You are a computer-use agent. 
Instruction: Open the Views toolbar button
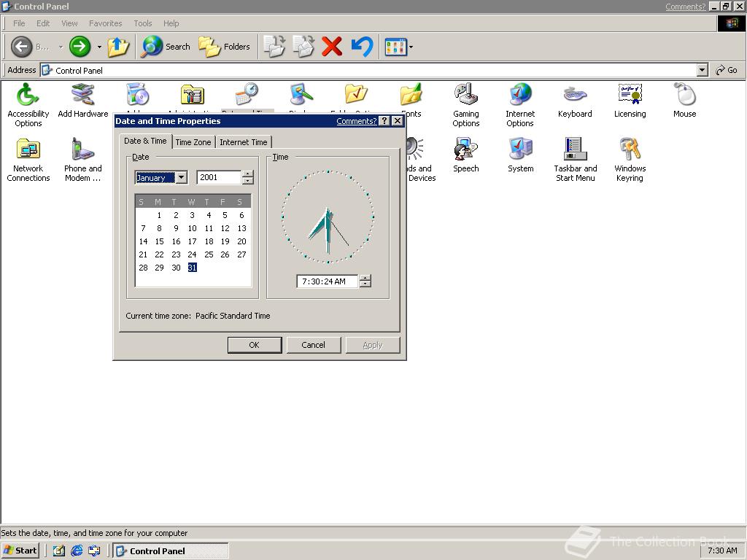pyautogui.click(x=396, y=47)
